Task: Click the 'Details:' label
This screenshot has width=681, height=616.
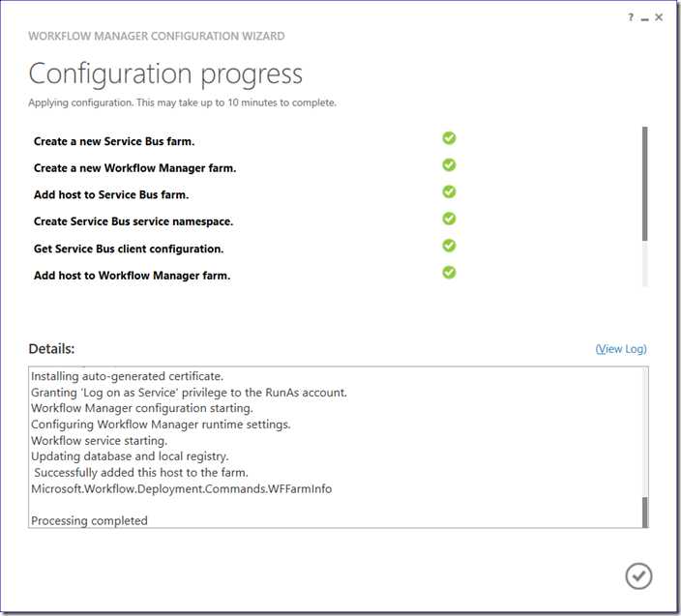Action: pyautogui.click(x=51, y=349)
